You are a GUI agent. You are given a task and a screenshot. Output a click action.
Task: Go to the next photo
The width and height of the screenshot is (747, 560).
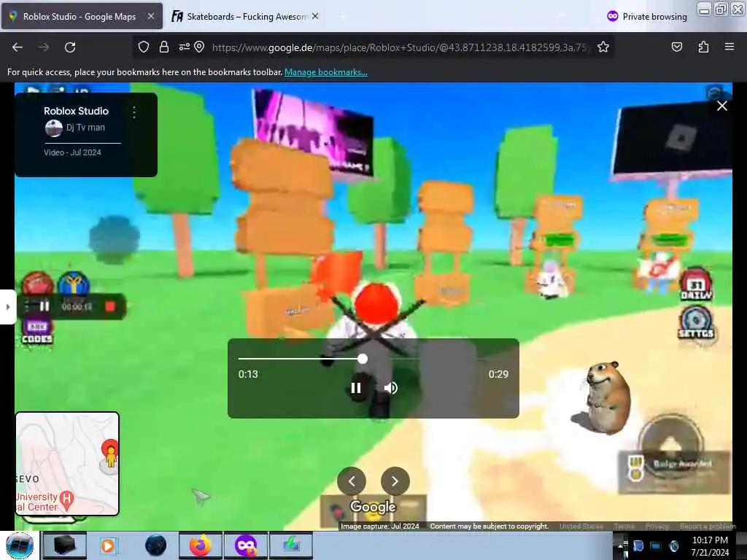395,481
